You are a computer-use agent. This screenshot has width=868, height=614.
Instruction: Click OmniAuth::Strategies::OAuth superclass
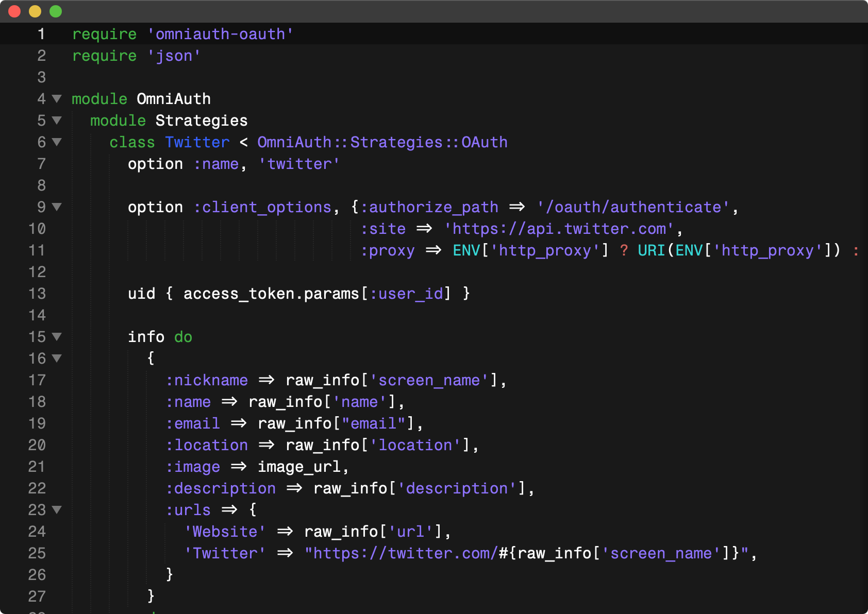click(382, 142)
